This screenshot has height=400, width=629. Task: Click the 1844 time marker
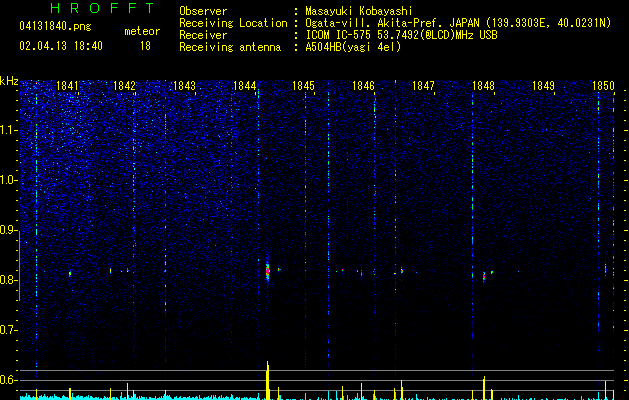point(244,86)
